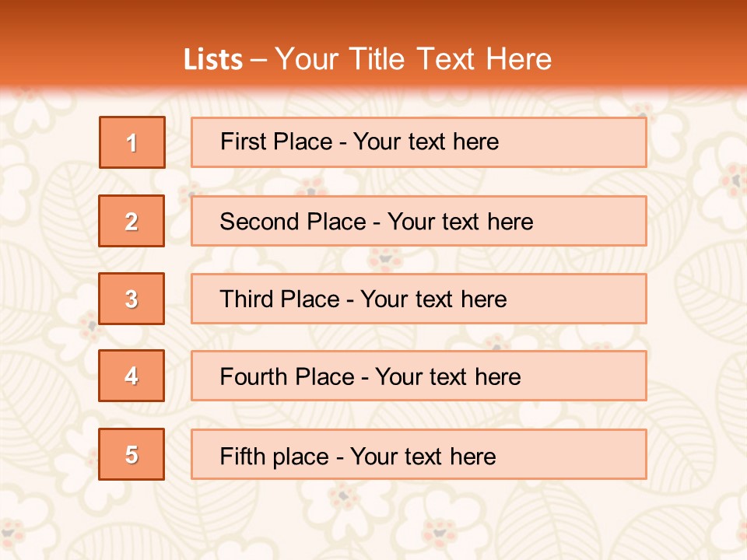The image size is (747, 560).
Task: Click the number 3 box
Action: [x=132, y=299]
